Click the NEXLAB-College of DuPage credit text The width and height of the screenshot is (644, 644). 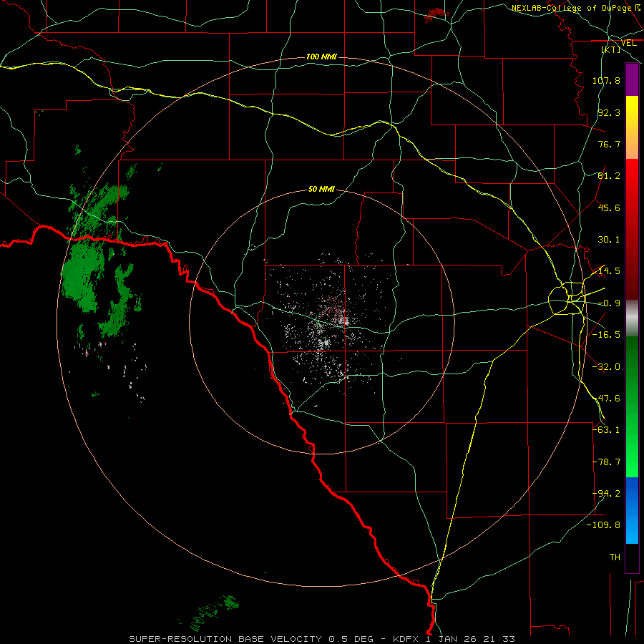[575, 8]
